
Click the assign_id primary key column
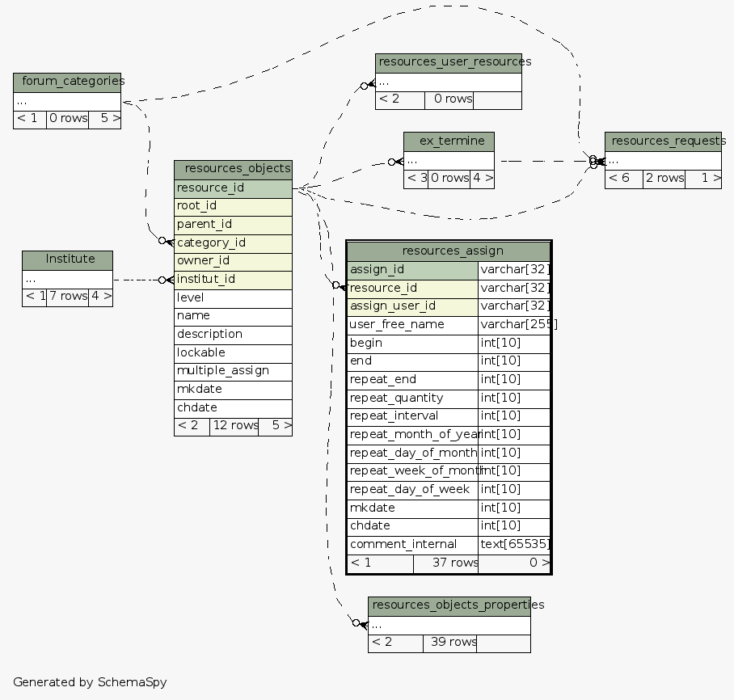(x=412, y=270)
